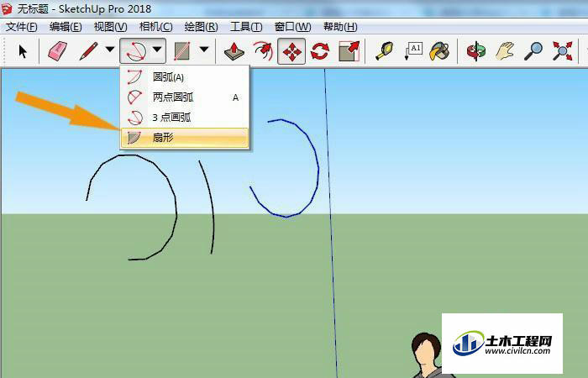Select the Rectangle shape tool
The height and width of the screenshot is (378, 588).
tap(182, 51)
